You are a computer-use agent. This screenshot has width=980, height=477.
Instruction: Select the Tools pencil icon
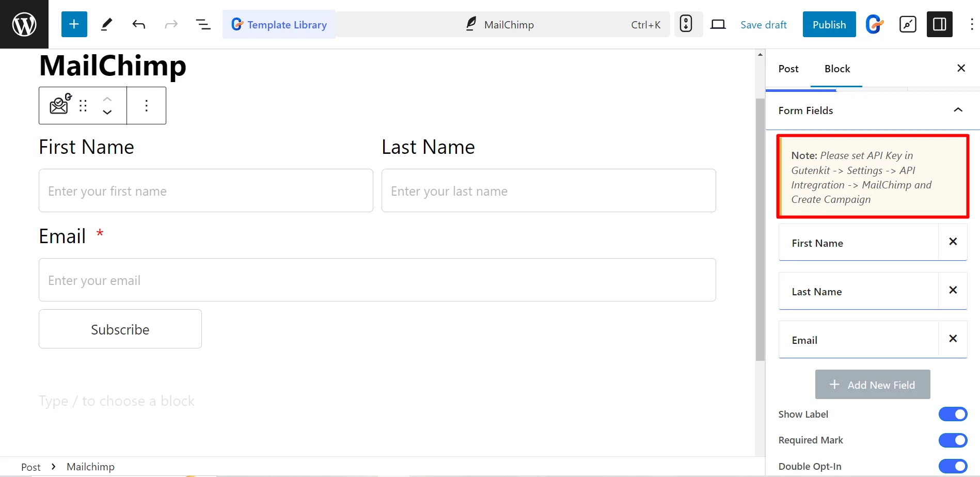106,24
